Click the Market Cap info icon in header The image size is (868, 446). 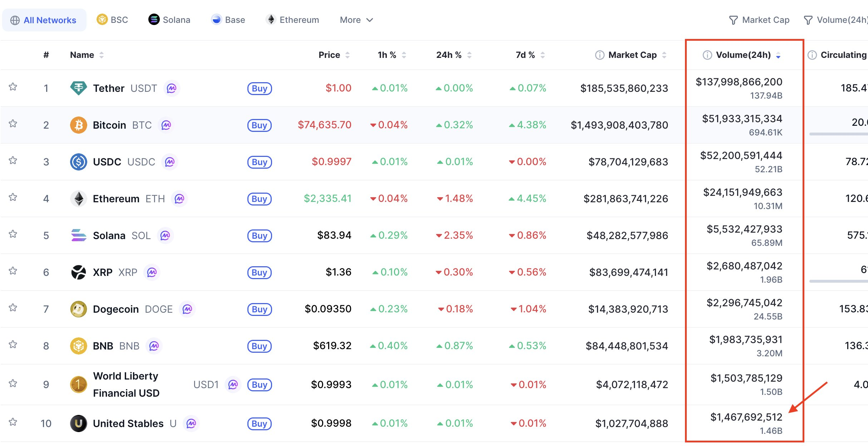600,55
